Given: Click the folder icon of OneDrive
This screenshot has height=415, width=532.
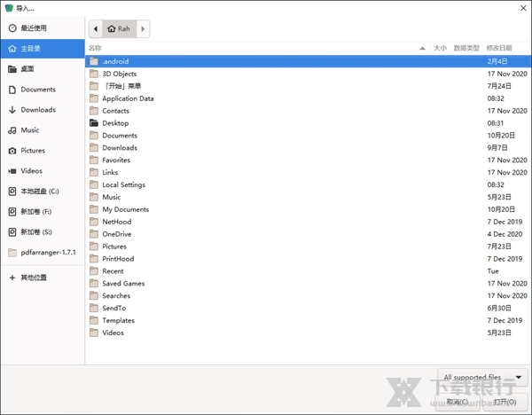Looking at the screenshot, I should tap(94, 234).
